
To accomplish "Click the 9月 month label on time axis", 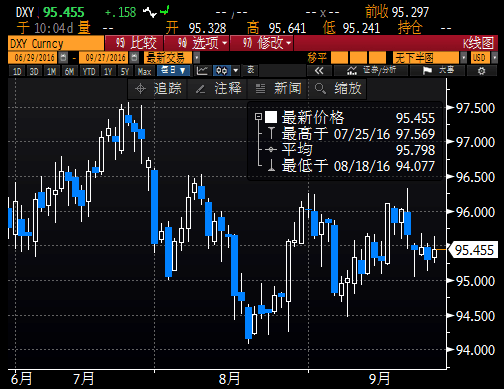I will point(379,379).
